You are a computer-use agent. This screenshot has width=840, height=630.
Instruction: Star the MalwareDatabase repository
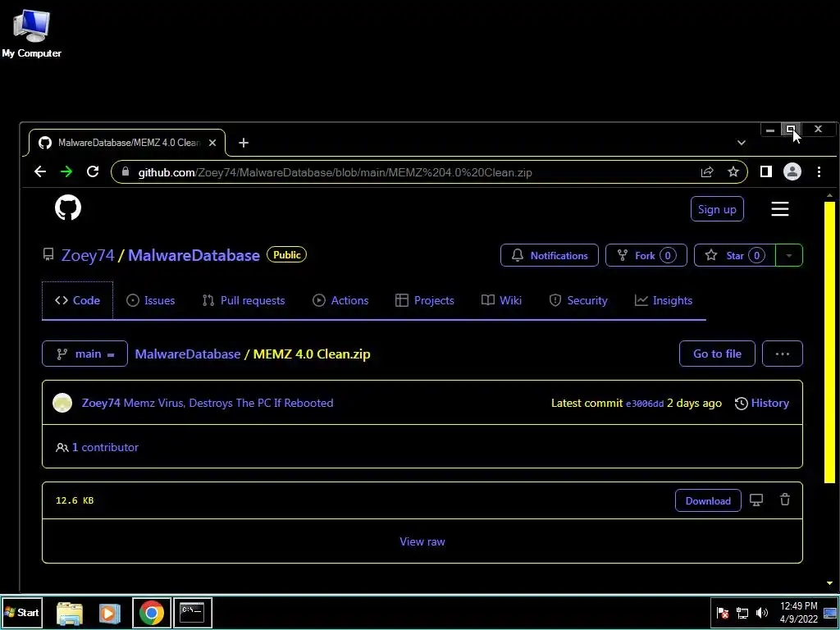click(x=734, y=256)
